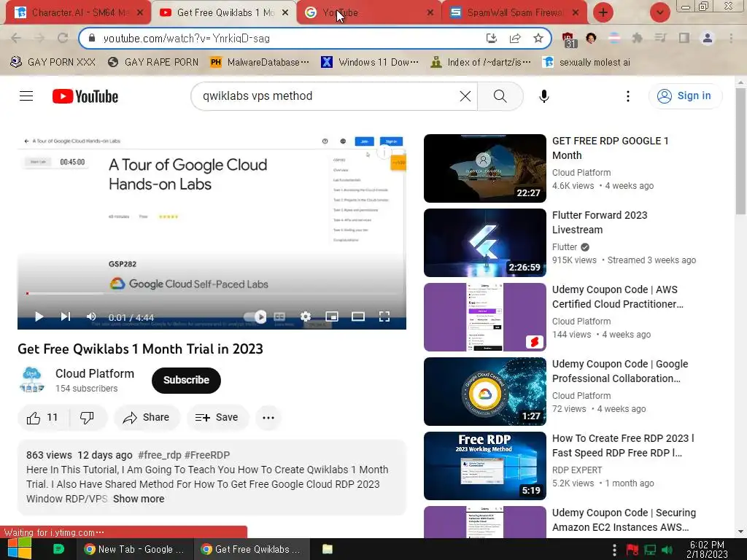Open MalwareDatabase bookmark

click(x=260, y=63)
